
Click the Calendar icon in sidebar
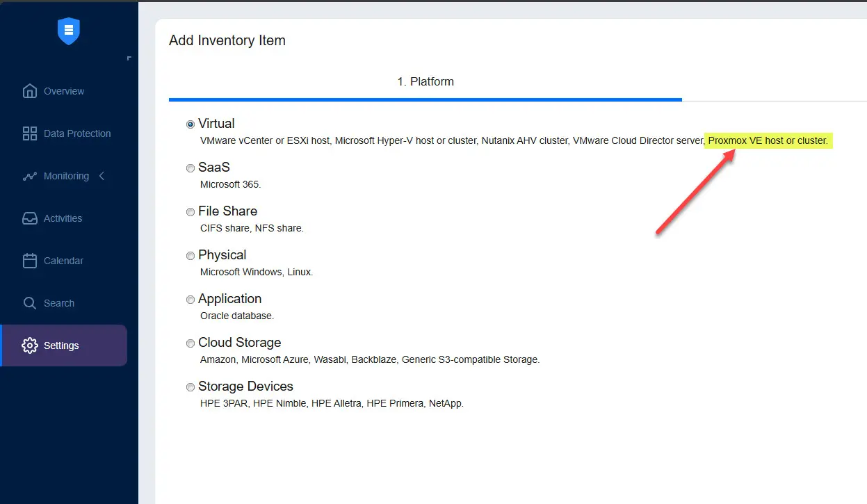pos(30,261)
